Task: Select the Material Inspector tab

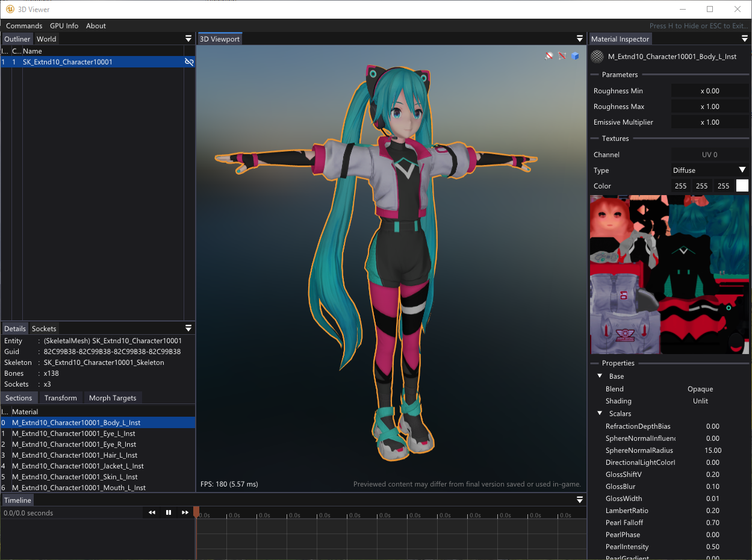Action: [620, 39]
